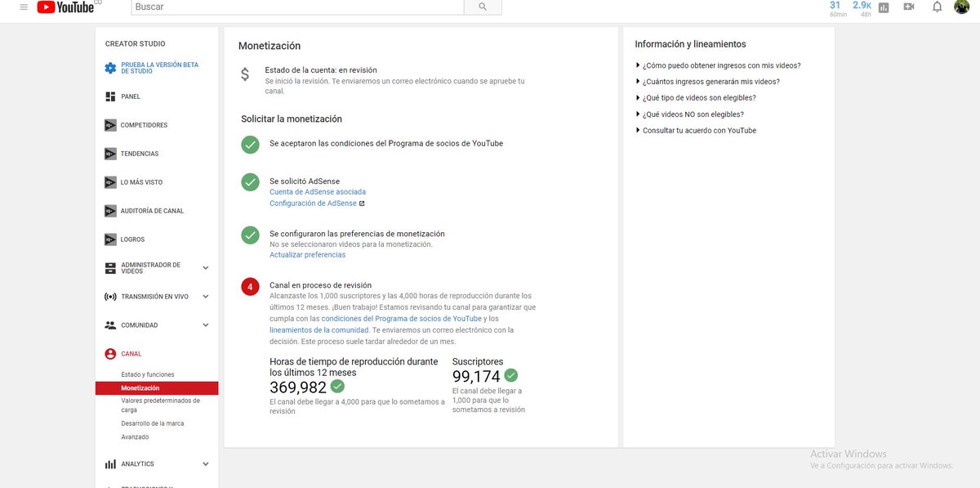
Task: Open Logros in the sidebar
Action: (x=132, y=240)
